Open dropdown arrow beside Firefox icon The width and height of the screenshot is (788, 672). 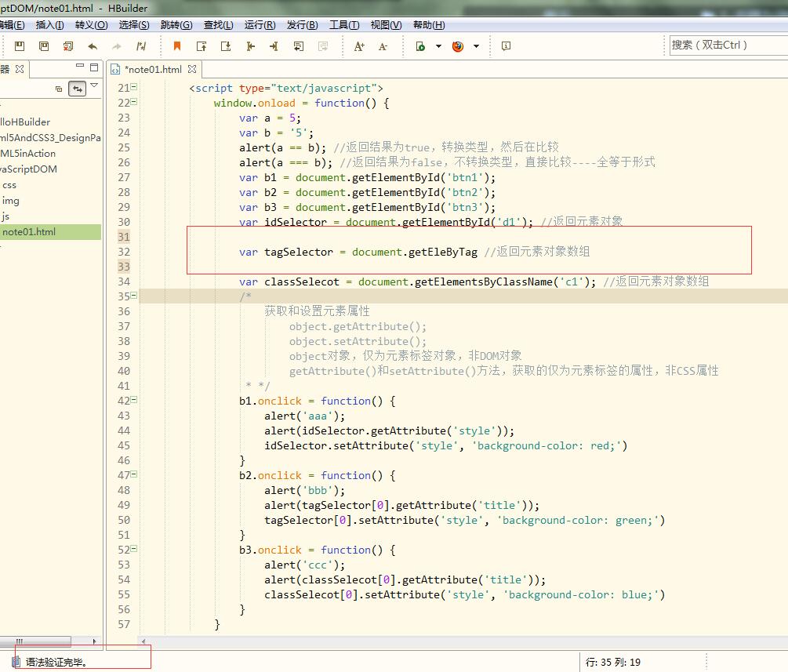(476, 46)
